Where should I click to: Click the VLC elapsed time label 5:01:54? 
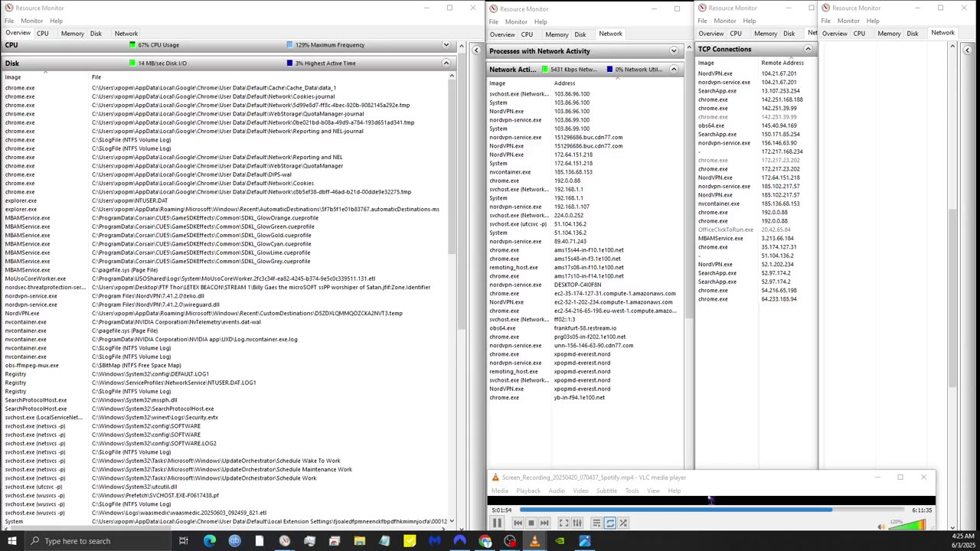pyautogui.click(x=501, y=510)
